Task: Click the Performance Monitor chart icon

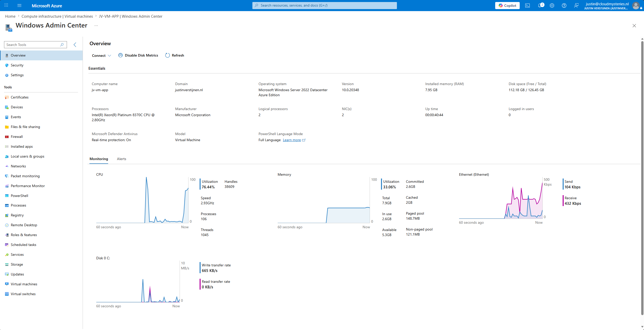Action: (7, 186)
